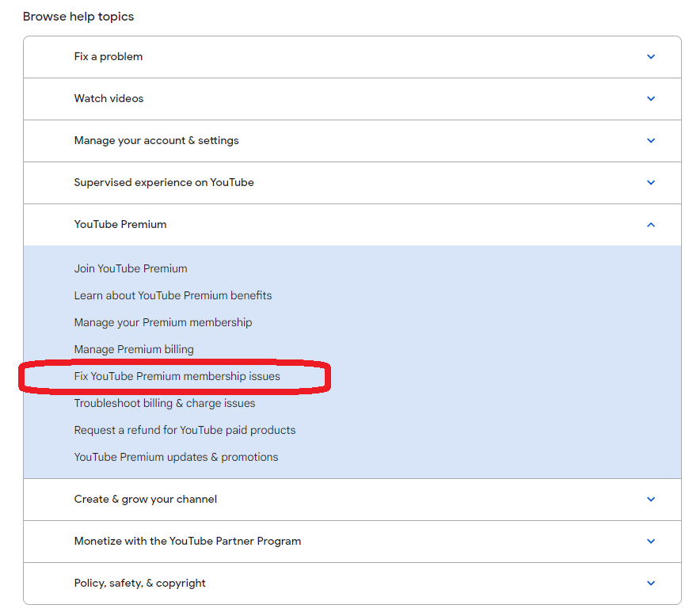Open Request a refund for YouTube paid products
This screenshot has height=616, width=693.
(185, 431)
